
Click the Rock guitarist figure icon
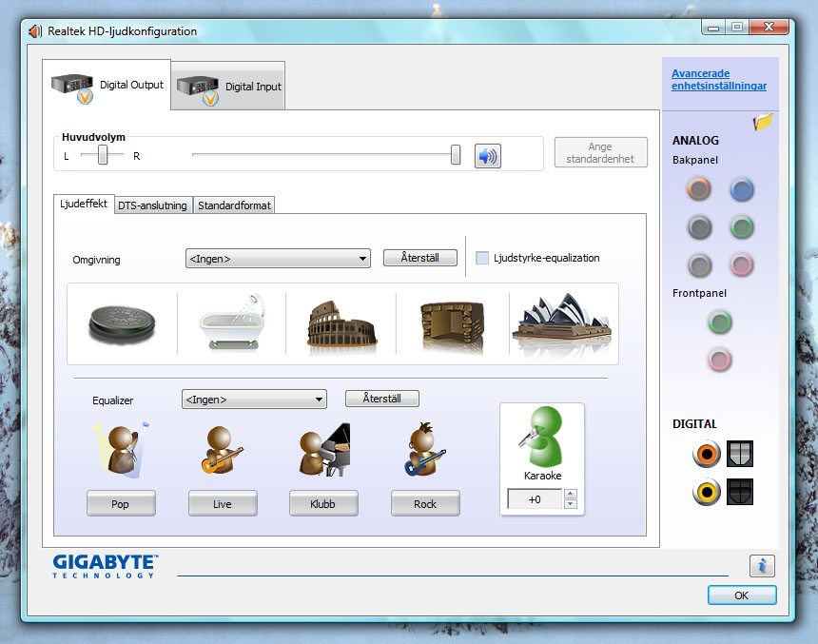click(424, 450)
